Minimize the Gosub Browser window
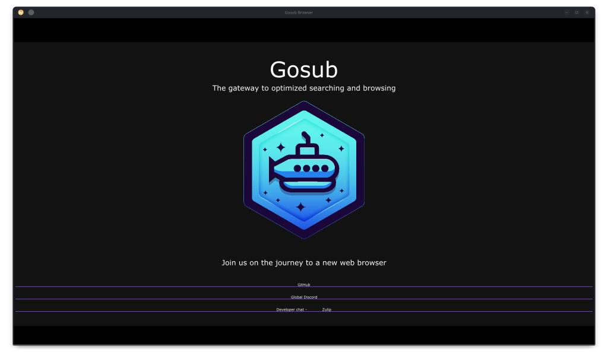The image size is (608, 364). click(x=566, y=12)
